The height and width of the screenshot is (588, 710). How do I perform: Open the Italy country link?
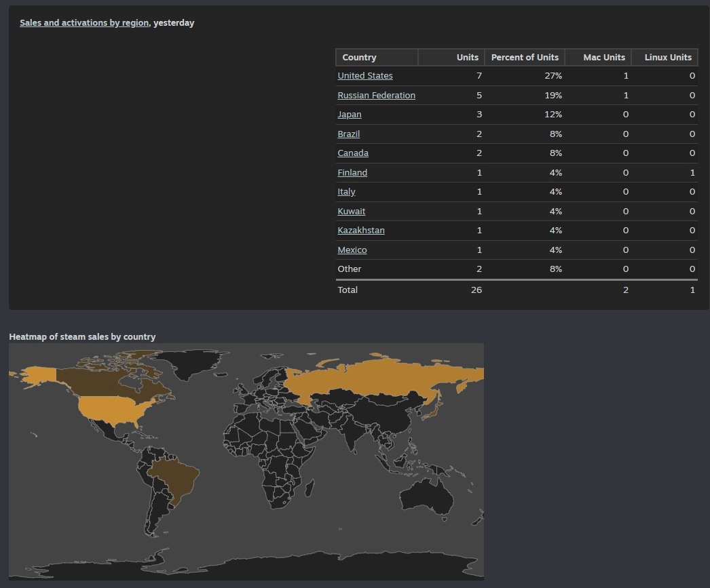346,192
